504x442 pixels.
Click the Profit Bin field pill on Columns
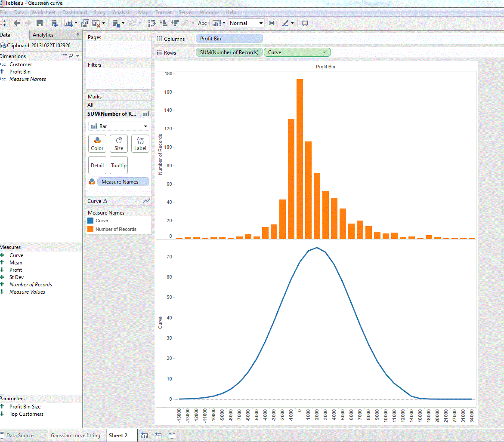click(x=229, y=38)
